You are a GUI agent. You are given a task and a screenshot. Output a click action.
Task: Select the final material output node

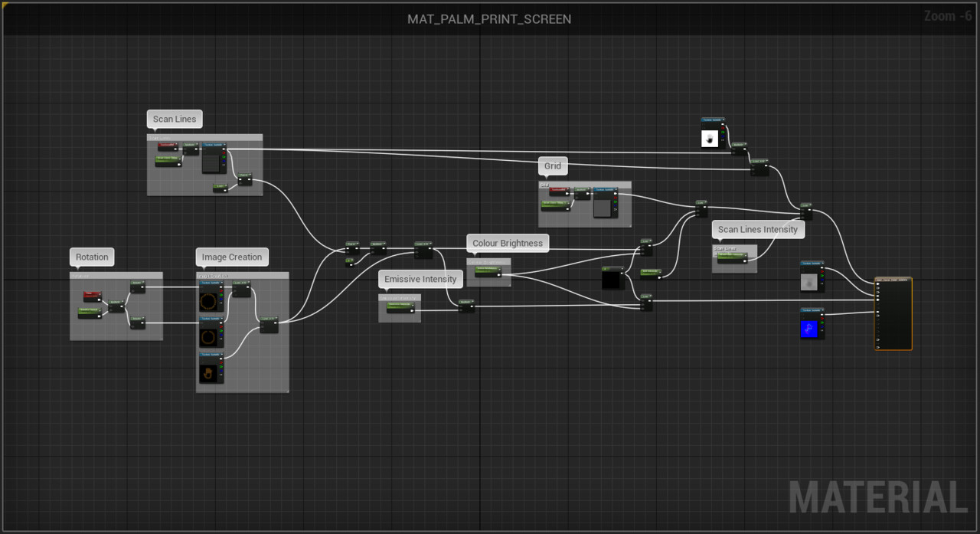[893, 314]
